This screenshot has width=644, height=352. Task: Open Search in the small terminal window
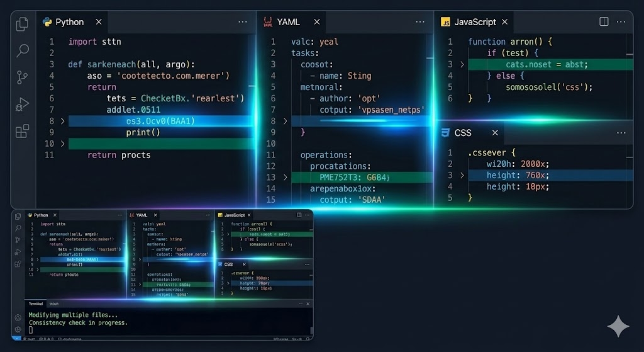tap(18, 228)
